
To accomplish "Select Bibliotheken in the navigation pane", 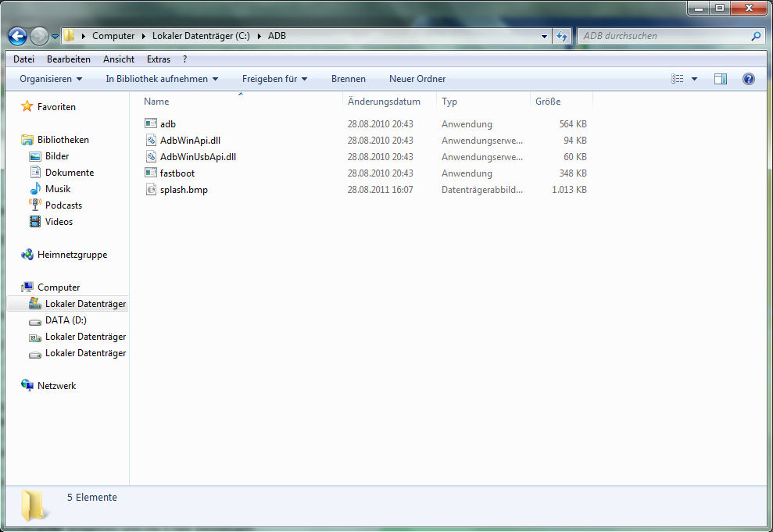I will click(63, 139).
